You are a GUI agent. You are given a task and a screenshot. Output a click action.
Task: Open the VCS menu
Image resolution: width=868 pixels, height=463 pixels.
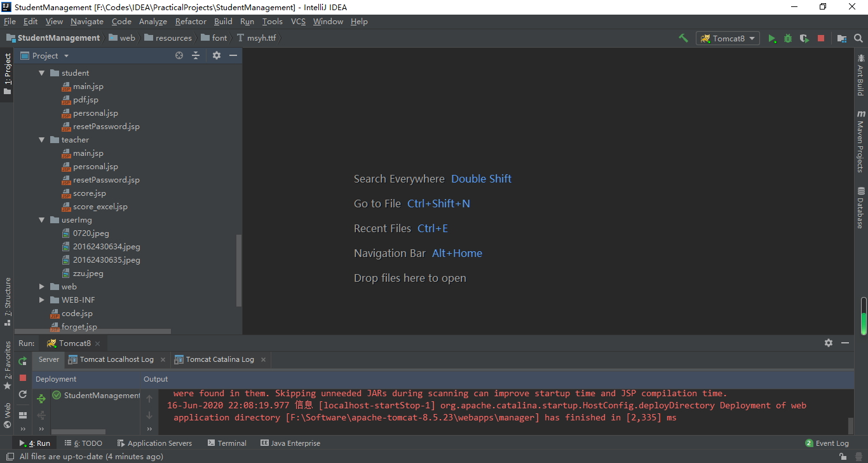click(x=298, y=22)
